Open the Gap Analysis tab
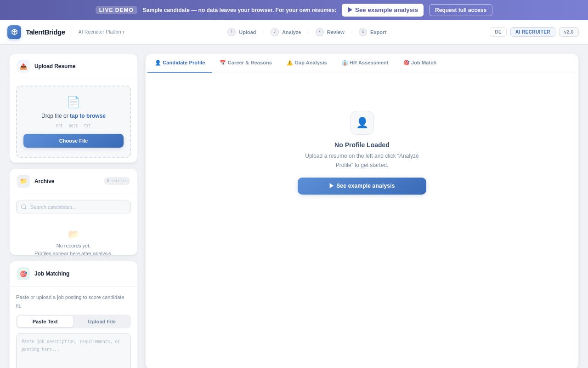Image resolution: width=588 pixels, height=368 pixels. (307, 63)
